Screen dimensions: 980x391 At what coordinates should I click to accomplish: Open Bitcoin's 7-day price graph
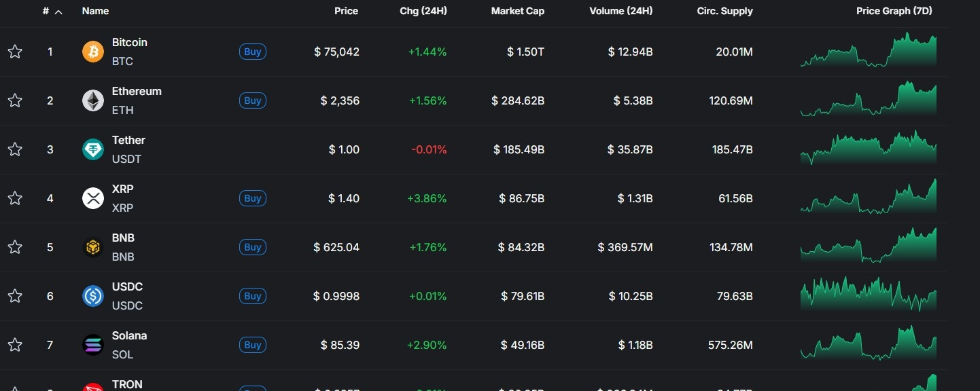[868, 50]
